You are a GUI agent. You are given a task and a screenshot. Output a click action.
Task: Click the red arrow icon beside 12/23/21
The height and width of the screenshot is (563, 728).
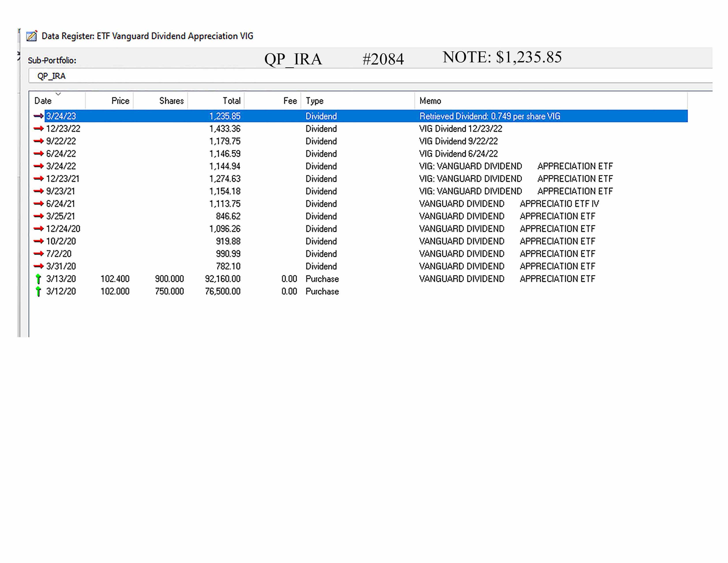point(39,178)
